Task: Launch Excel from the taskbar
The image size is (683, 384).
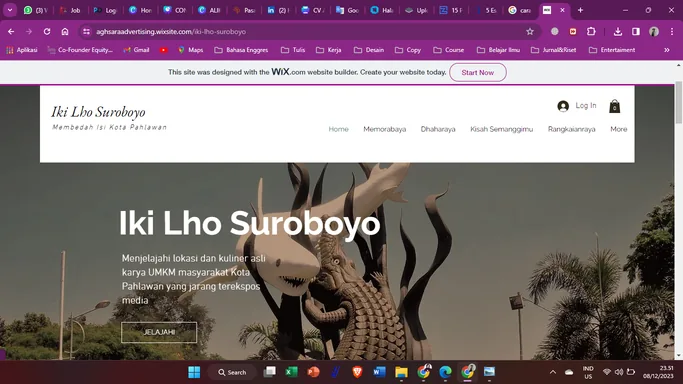Action: (291, 372)
